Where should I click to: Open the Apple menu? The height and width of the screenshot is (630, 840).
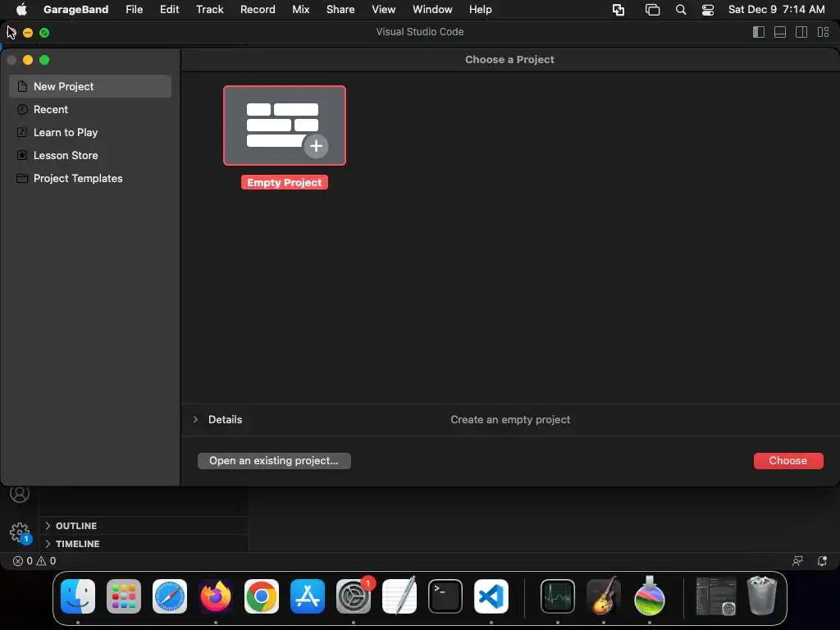click(21, 9)
